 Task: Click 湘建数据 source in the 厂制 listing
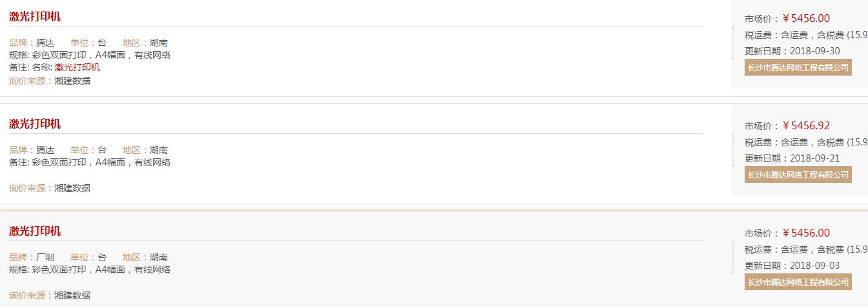72,295
